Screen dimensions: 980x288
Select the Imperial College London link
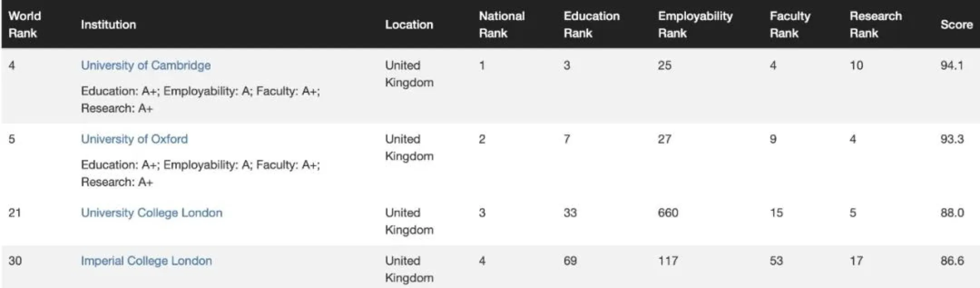(x=146, y=261)
